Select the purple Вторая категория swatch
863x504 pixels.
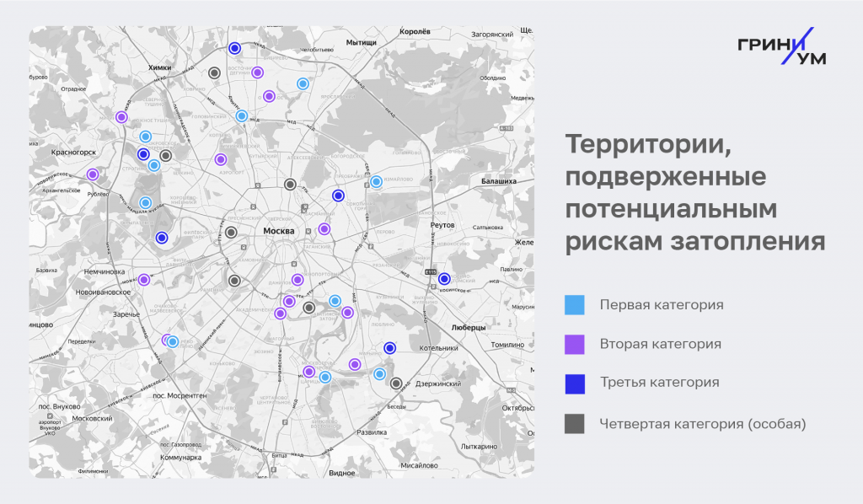coord(574,344)
